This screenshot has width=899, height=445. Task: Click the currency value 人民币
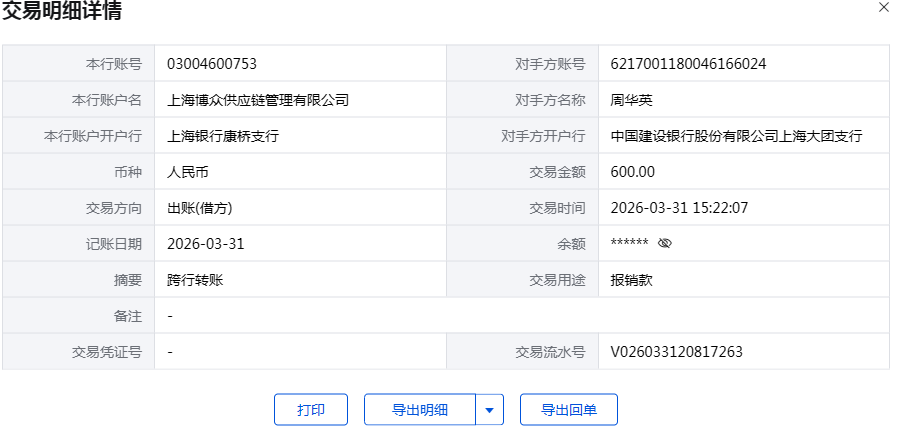pyautogui.click(x=188, y=172)
